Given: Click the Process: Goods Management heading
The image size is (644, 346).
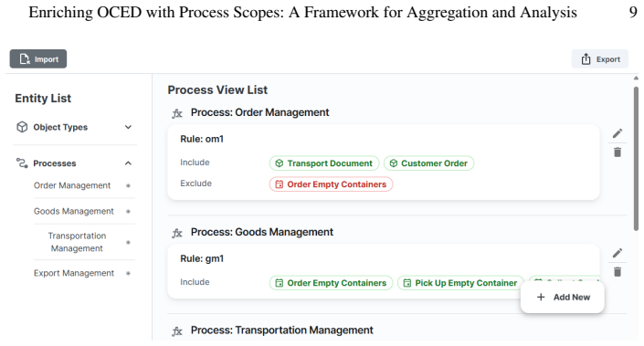Looking at the screenshot, I should coord(261,232).
